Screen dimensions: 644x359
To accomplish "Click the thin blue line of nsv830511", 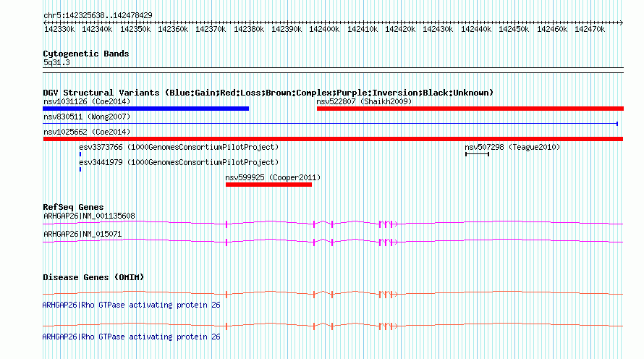I will (x=330, y=124).
